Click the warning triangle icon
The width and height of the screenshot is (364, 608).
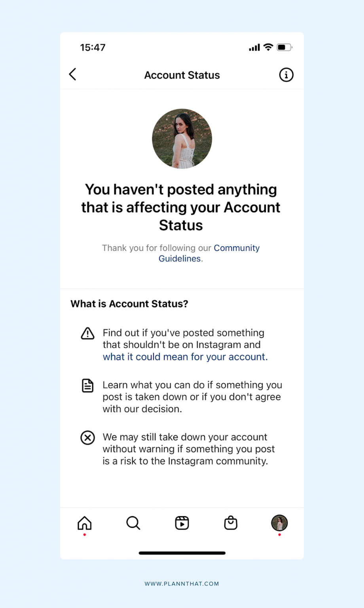coord(87,334)
